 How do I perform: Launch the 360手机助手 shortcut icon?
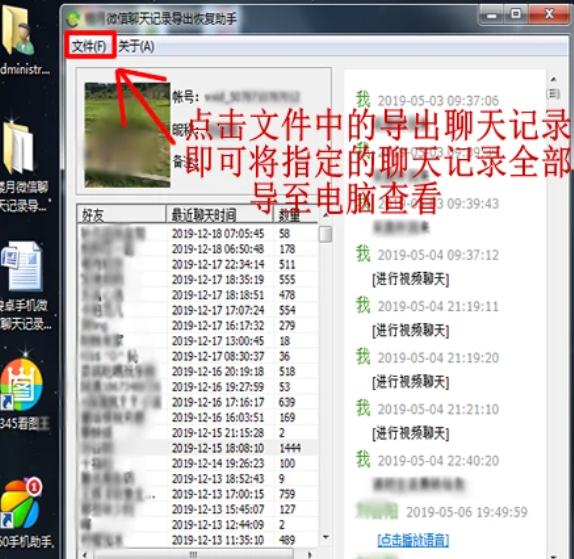[x=23, y=513]
